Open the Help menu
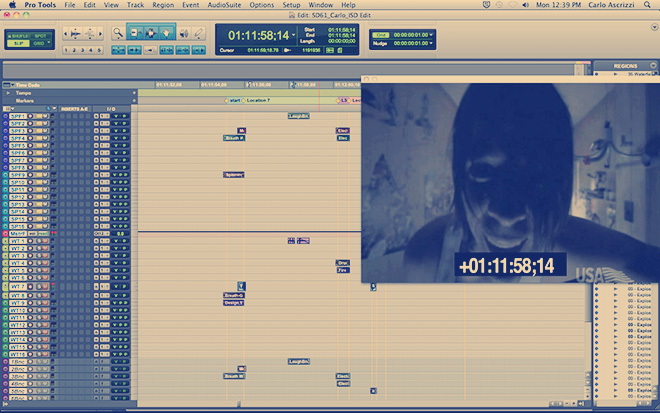 (348, 5)
